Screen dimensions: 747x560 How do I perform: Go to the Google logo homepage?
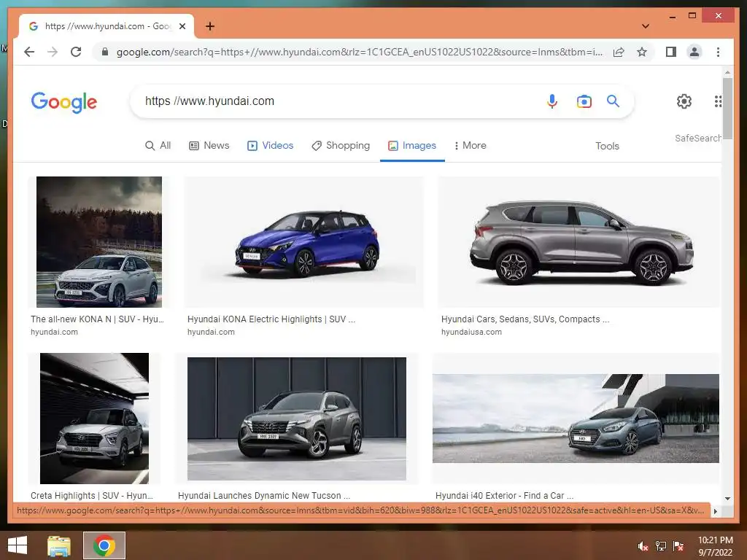click(64, 102)
